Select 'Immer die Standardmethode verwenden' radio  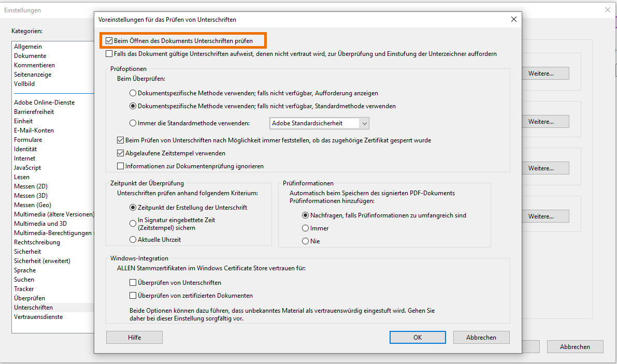pos(133,123)
